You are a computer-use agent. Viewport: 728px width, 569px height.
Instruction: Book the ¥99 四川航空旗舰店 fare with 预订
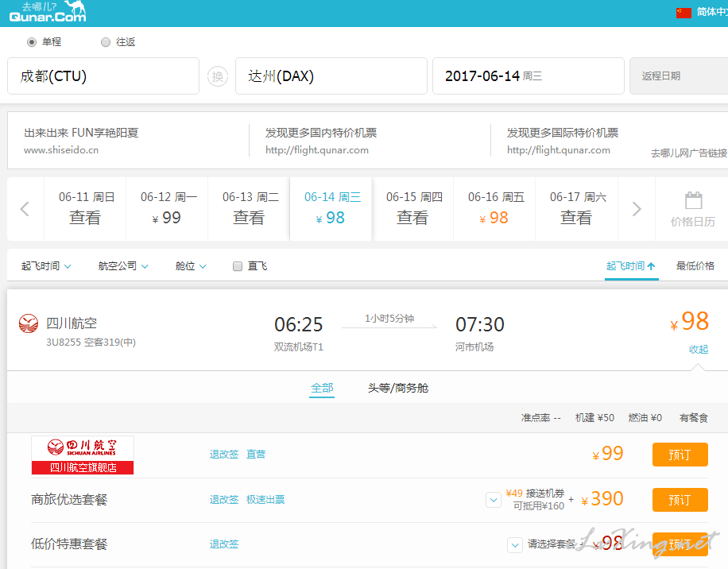tap(680, 455)
